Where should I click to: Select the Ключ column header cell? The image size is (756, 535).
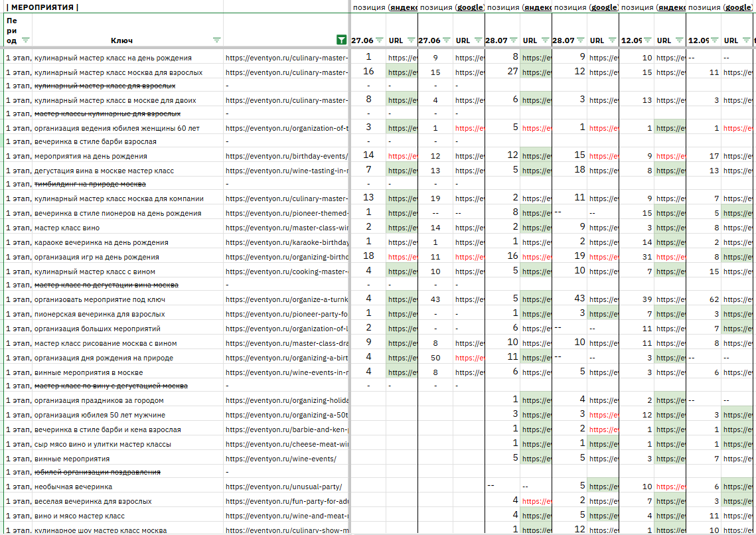click(121, 40)
